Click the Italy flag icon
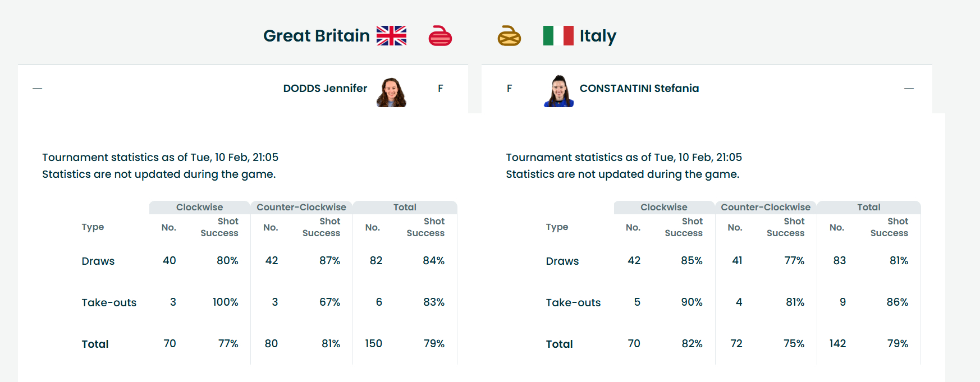The width and height of the screenshot is (980, 382). tap(558, 35)
